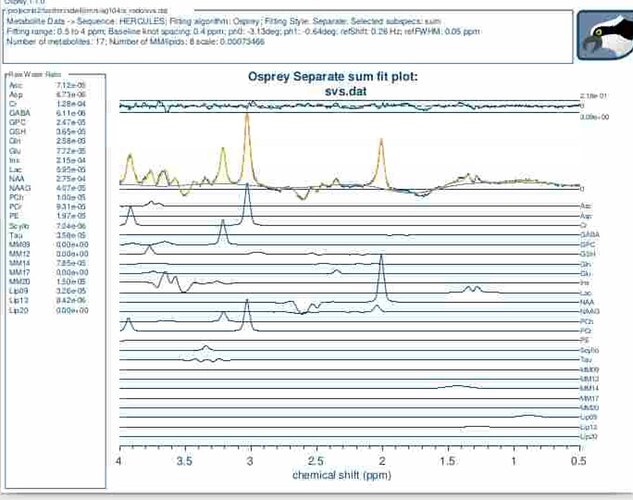Select the MM12 row in the ratio panel
The width and height of the screenshot is (633, 500).
point(48,254)
